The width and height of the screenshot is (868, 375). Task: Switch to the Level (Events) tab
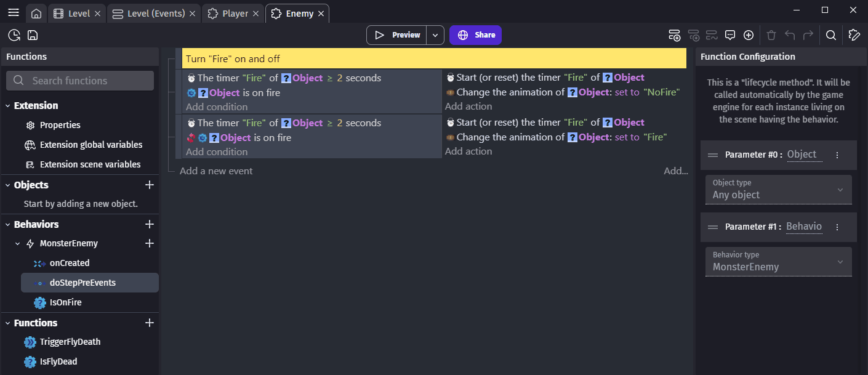[x=156, y=14]
